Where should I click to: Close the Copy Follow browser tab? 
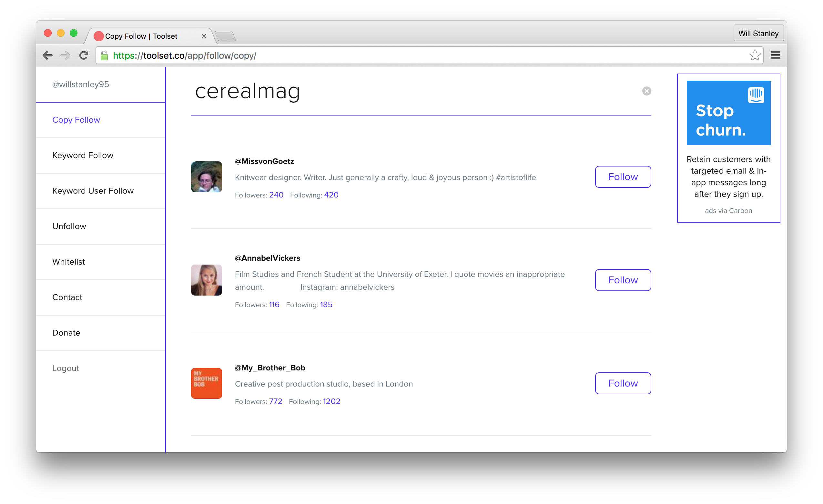204,36
